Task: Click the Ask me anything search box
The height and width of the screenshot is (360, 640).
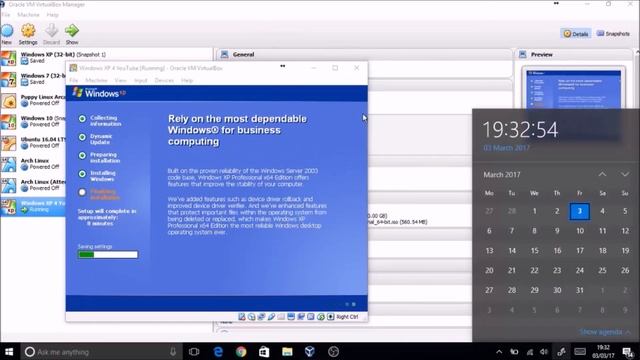Action: tap(101, 352)
